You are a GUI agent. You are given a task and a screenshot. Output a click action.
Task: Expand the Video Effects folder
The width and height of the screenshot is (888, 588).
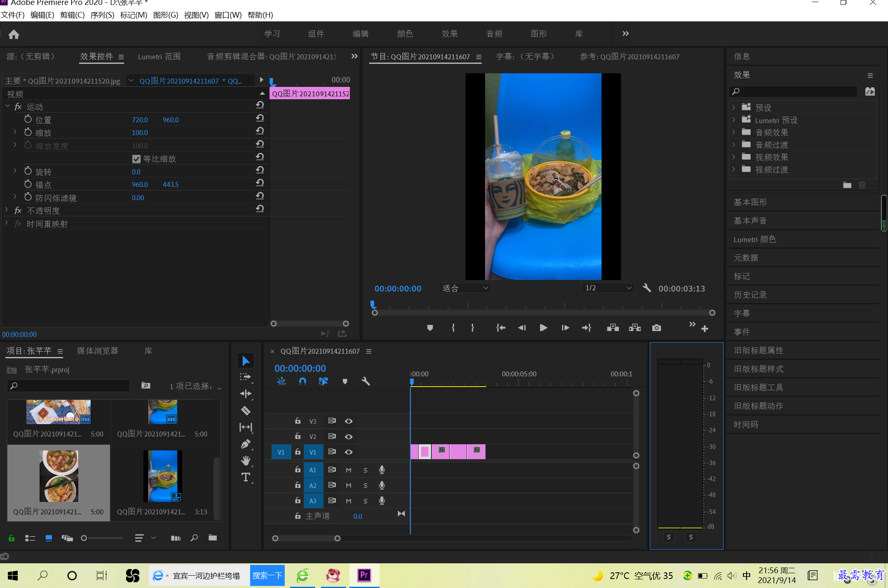pos(733,157)
